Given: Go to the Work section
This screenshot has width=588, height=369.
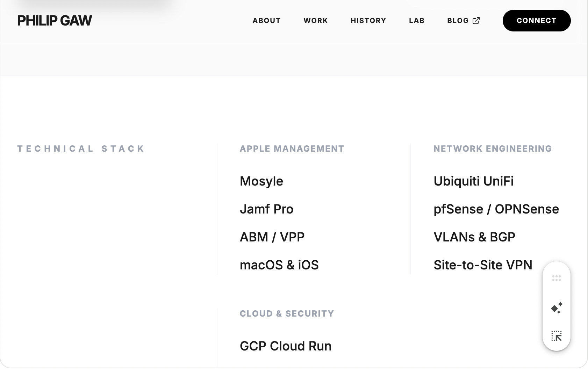Looking at the screenshot, I should 315,21.
